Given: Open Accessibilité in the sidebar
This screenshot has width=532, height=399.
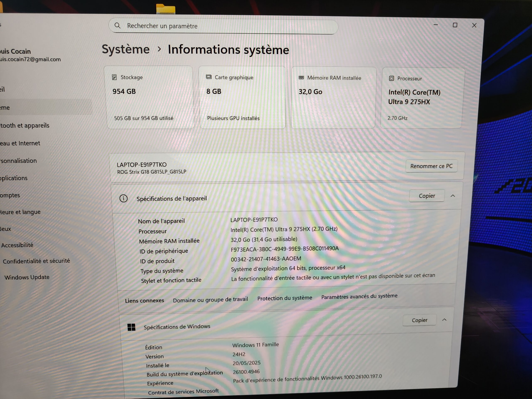Looking at the screenshot, I should [17, 245].
